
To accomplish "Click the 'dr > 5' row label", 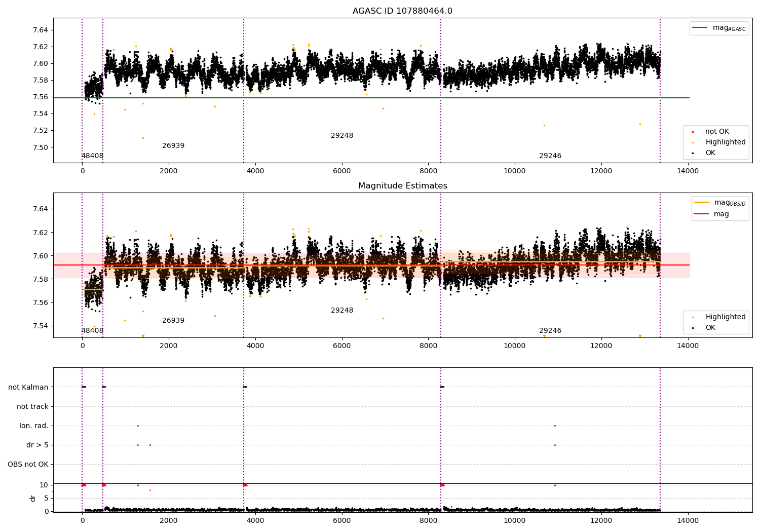I will pos(37,445).
